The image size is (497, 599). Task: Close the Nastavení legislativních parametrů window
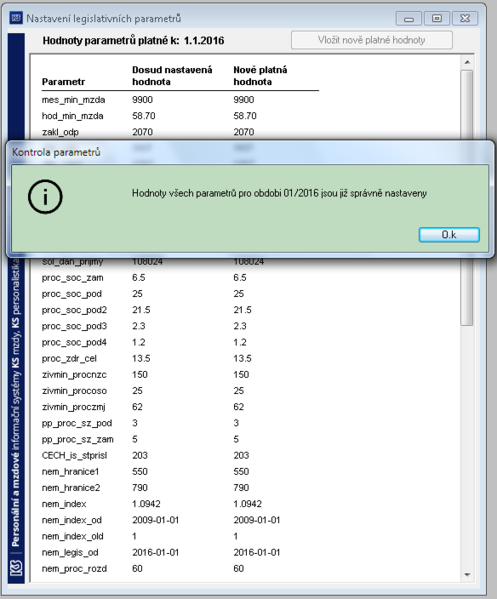(465, 18)
